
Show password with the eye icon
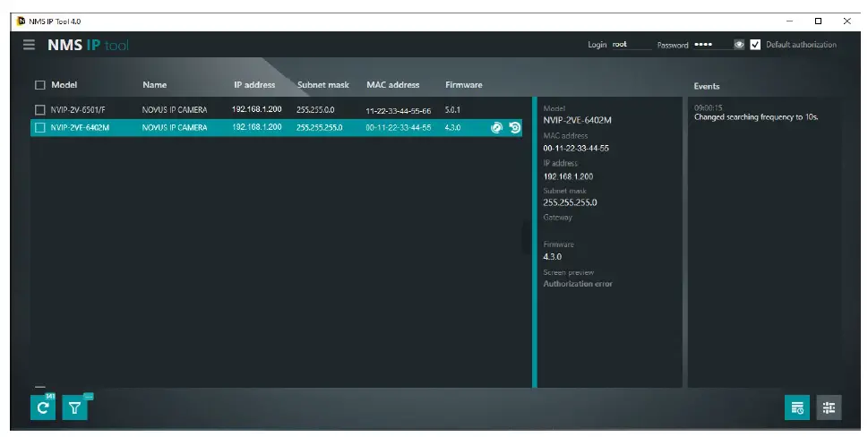pos(738,45)
